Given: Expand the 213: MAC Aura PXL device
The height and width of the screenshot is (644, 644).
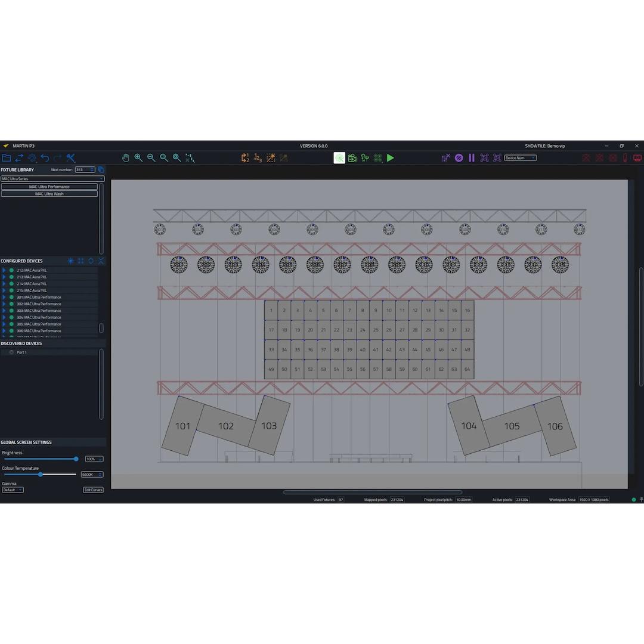Looking at the screenshot, I should [x=4, y=277].
